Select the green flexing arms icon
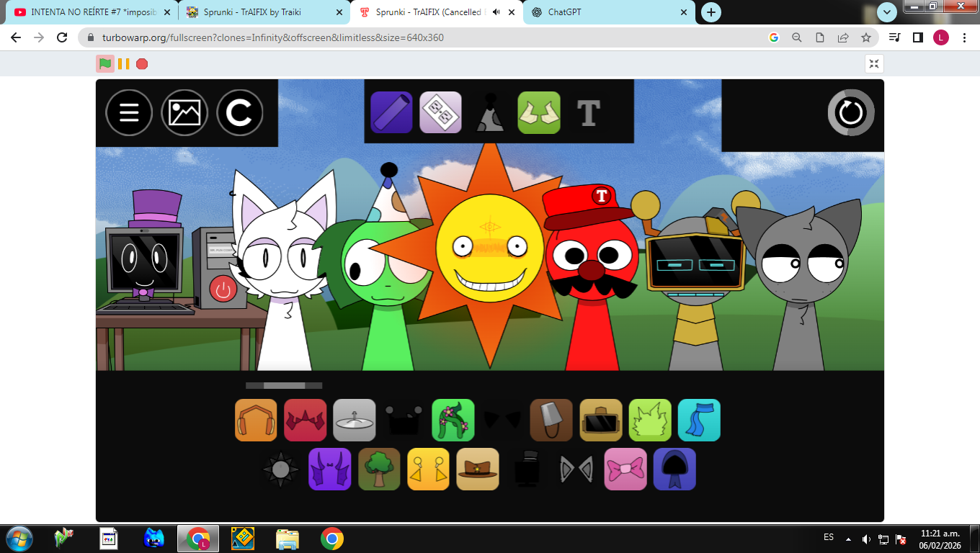This screenshot has height=553, width=980. click(x=539, y=112)
